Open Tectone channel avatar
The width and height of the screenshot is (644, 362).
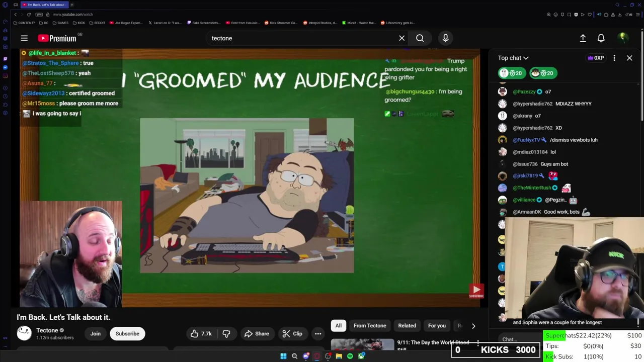(x=24, y=333)
